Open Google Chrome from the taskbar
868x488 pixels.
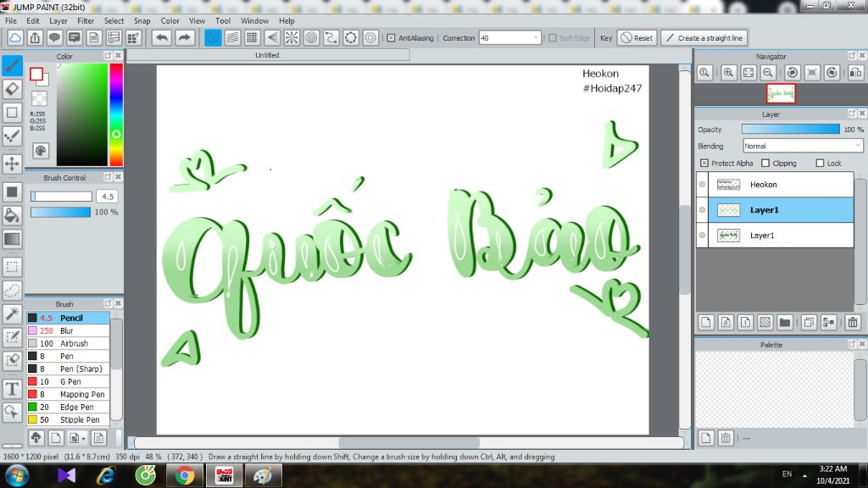pos(185,476)
